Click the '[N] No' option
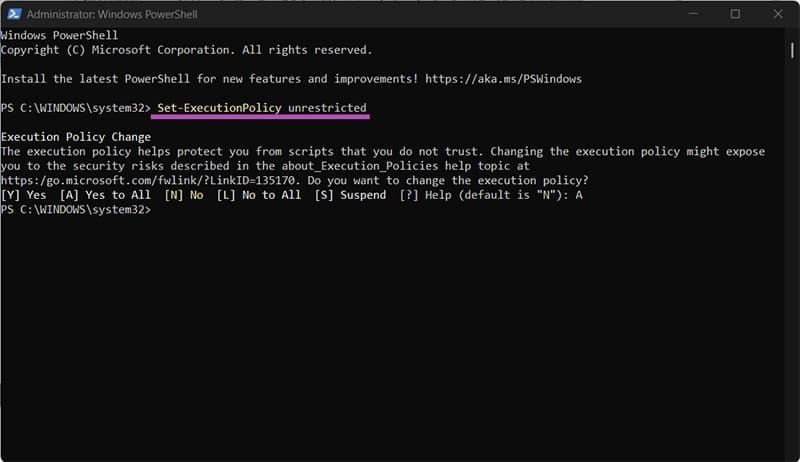The image size is (800, 462). click(x=184, y=195)
